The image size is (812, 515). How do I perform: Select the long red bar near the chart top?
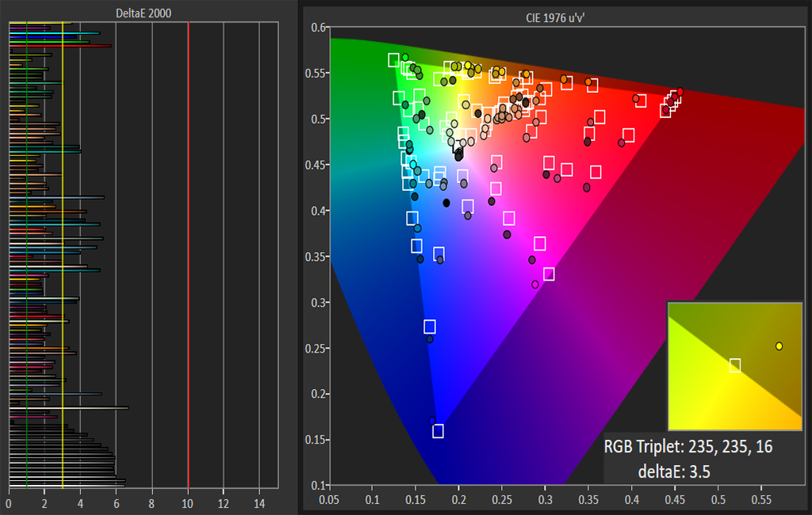point(60,45)
